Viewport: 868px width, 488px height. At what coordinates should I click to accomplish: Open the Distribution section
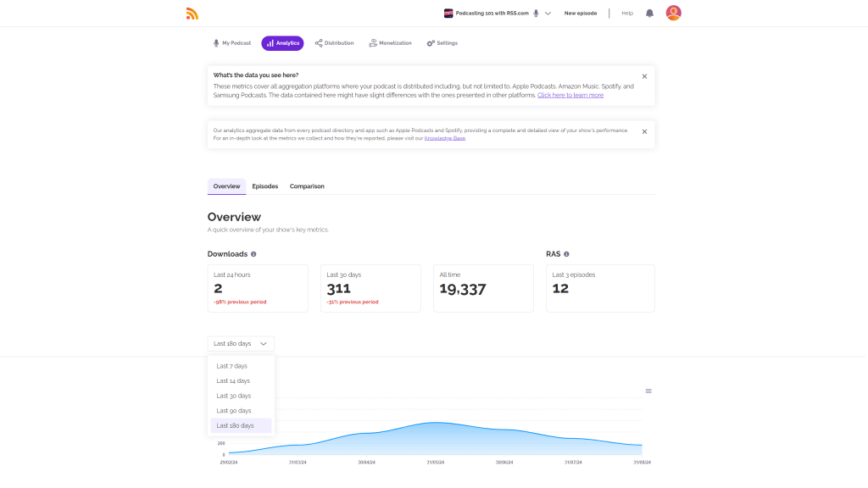pyautogui.click(x=334, y=43)
